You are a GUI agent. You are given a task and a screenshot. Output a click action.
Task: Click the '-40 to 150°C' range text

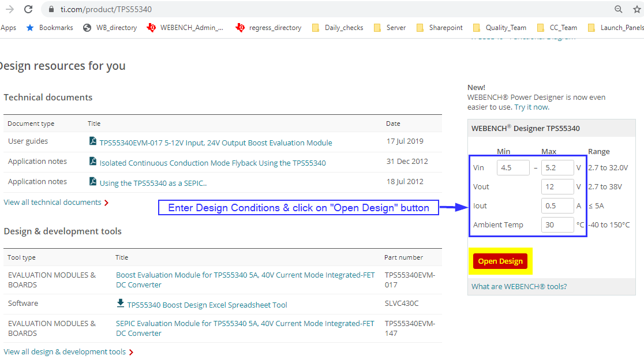(609, 224)
